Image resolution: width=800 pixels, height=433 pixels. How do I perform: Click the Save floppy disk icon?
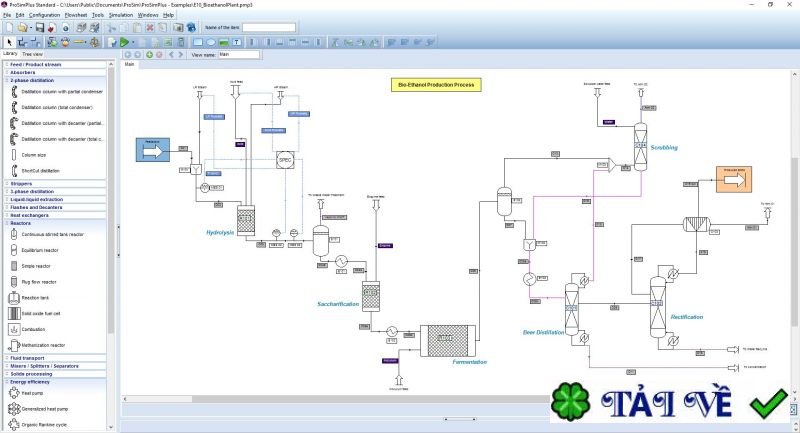40,28
